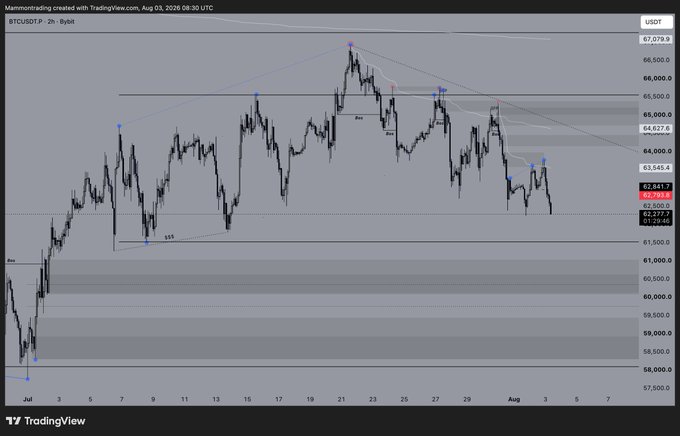Click the current price label 62,277.7
This screenshot has width=680, height=436.
[656, 214]
